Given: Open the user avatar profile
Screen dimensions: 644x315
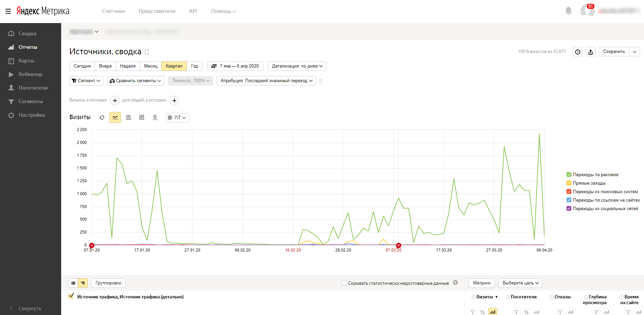Looking at the screenshot, I should click(587, 11).
